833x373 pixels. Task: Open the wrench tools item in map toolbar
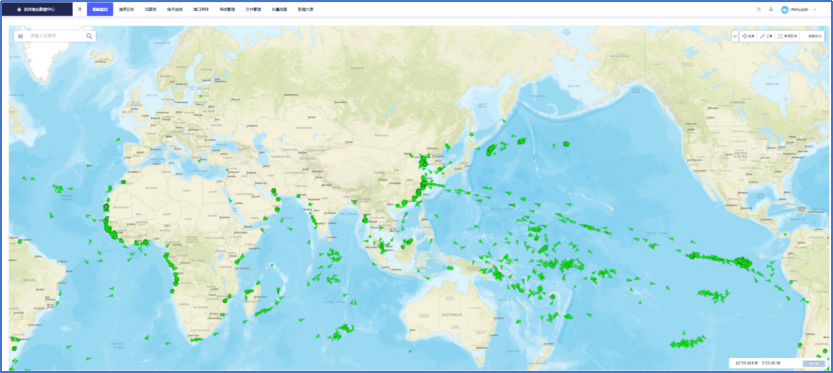(766, 36)
